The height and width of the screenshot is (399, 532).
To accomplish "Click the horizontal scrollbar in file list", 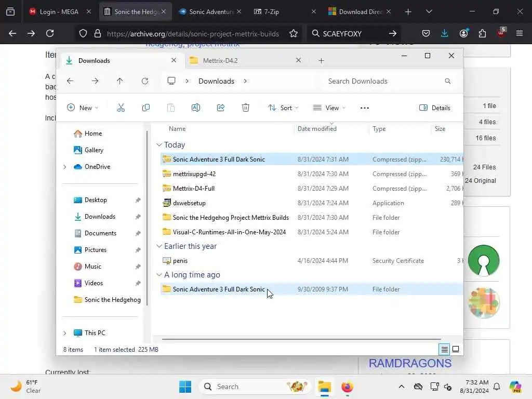I will coord(301,339).
